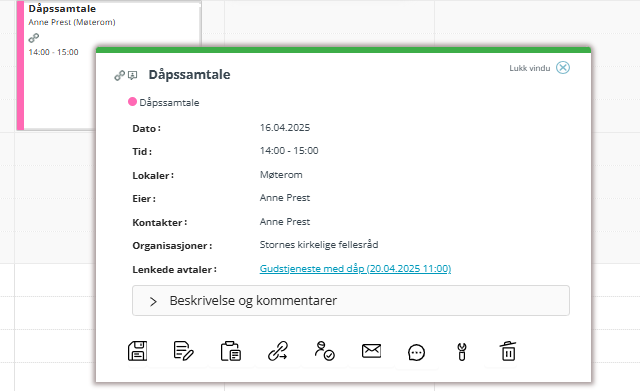Close the popup with the X circle
The width and height of the screenshot is (640, 391).
click(x=563, y=67)
